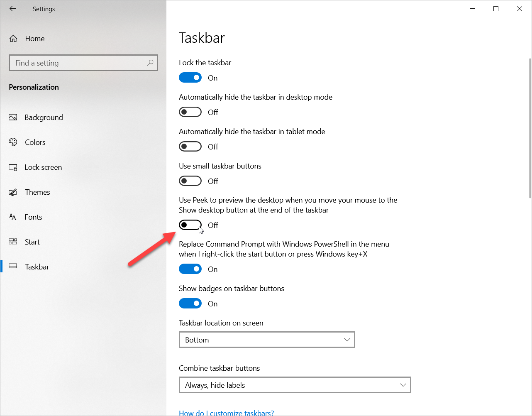Image resolution: width=532 pixels, height=416 pixels.
Task: Open the Colors palette icon
Action: coord(13,142)
